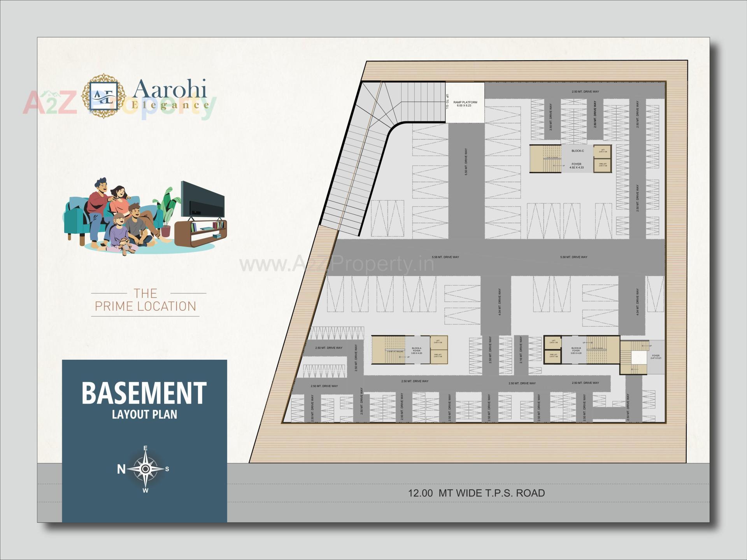Click the Block-B staircase symbol

point(596,349)
